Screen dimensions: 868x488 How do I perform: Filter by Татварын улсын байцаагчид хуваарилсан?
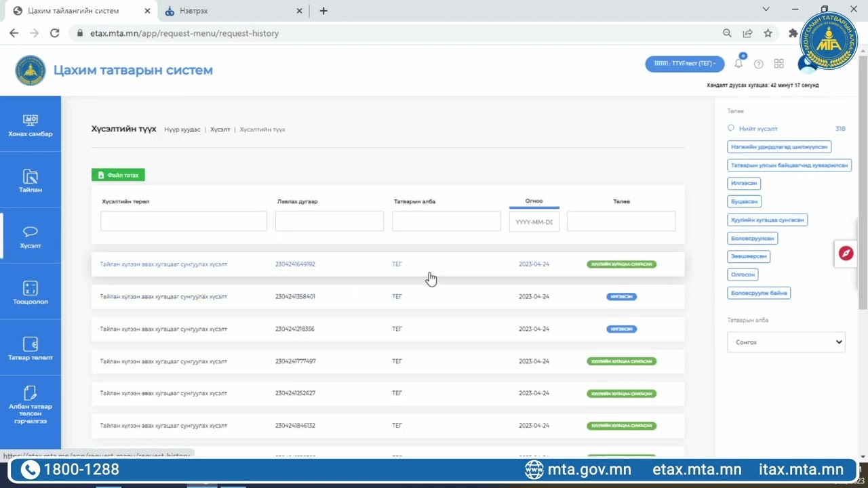pyautogui.click(x=789, y=165)
